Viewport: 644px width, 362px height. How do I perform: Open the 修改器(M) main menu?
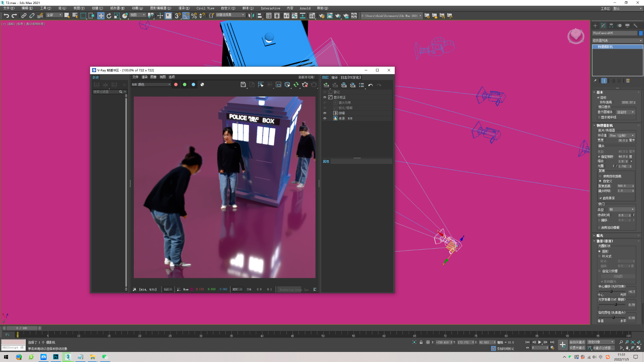coord(117,8)
